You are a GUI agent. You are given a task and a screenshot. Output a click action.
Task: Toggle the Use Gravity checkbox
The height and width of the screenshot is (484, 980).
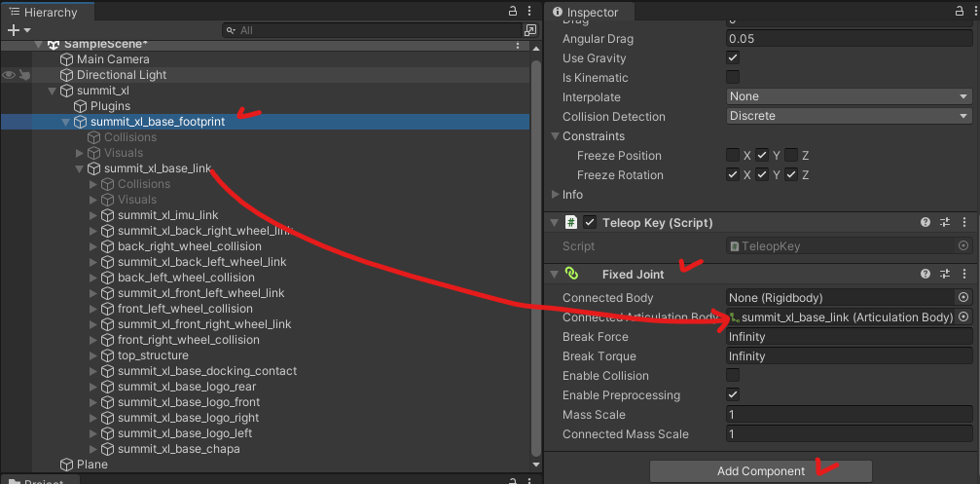[x=733, y=57]
